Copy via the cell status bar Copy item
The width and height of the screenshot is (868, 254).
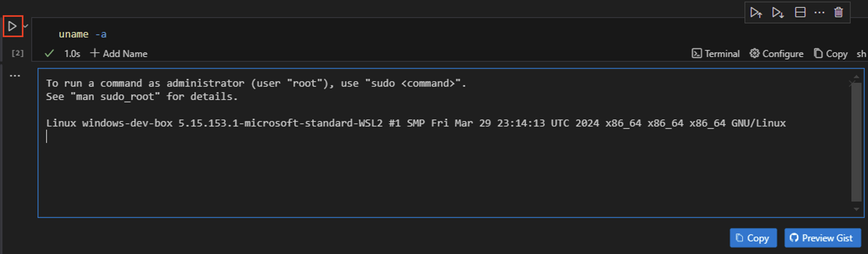831,54
